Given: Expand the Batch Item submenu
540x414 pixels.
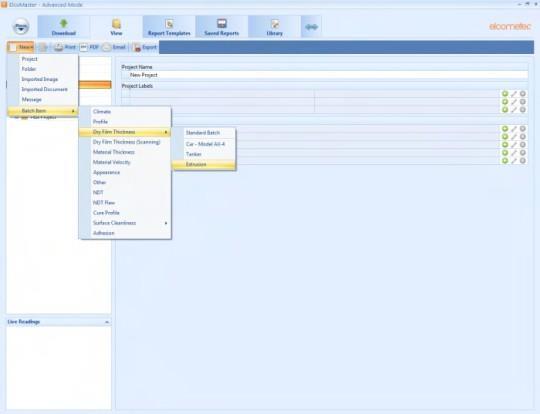Looking at the screenshot, I should tap(43, 111).
